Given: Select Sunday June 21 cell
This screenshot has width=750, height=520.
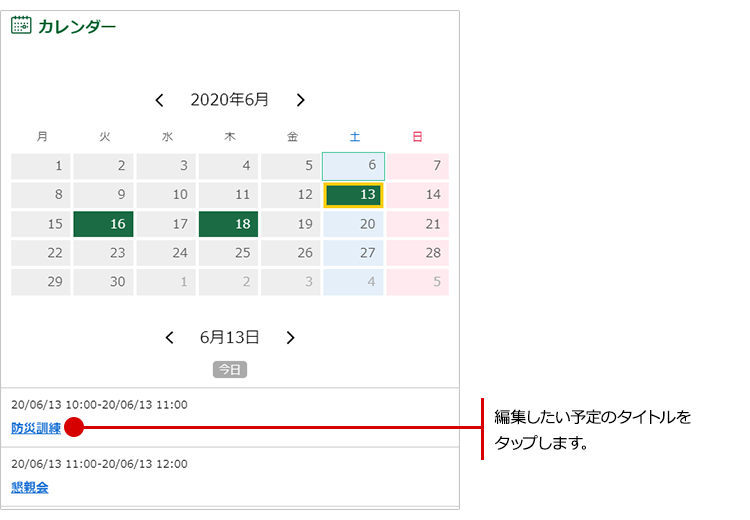Looking at the screenshot, I should coord(417,224).
